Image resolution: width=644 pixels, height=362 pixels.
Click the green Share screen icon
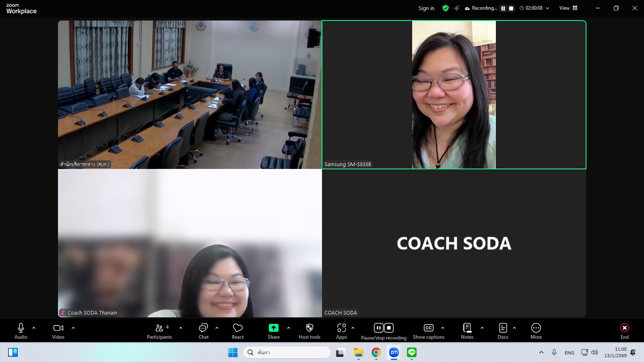click(274, 328)
